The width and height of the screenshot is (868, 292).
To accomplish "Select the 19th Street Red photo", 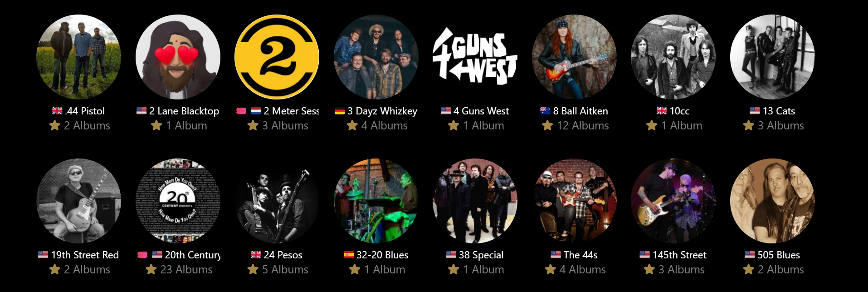I will (x=78, y=201).
